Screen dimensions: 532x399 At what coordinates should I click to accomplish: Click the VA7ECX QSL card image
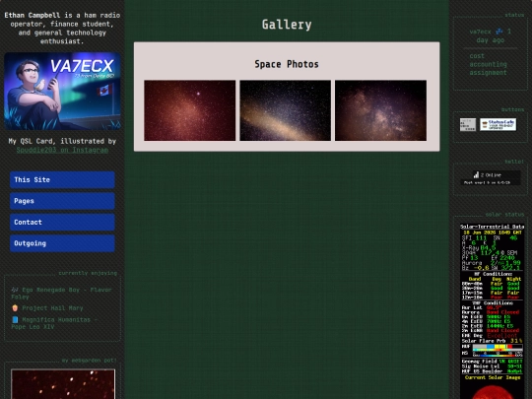(x=62, y=91)
